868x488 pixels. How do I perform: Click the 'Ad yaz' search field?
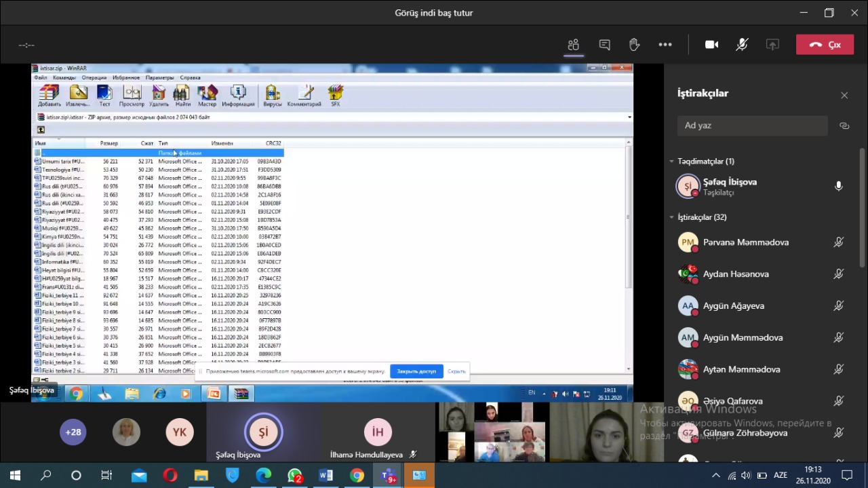[x=752, y=126]
